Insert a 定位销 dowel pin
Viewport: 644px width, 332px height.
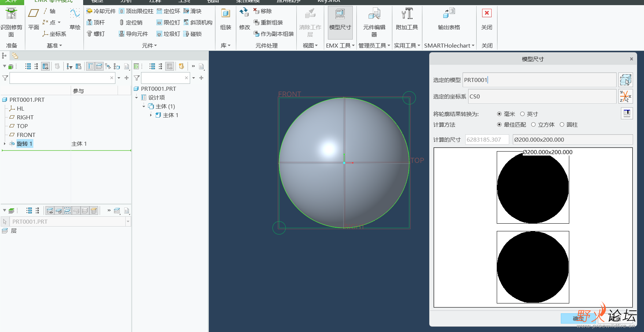(x=131, y=22)
